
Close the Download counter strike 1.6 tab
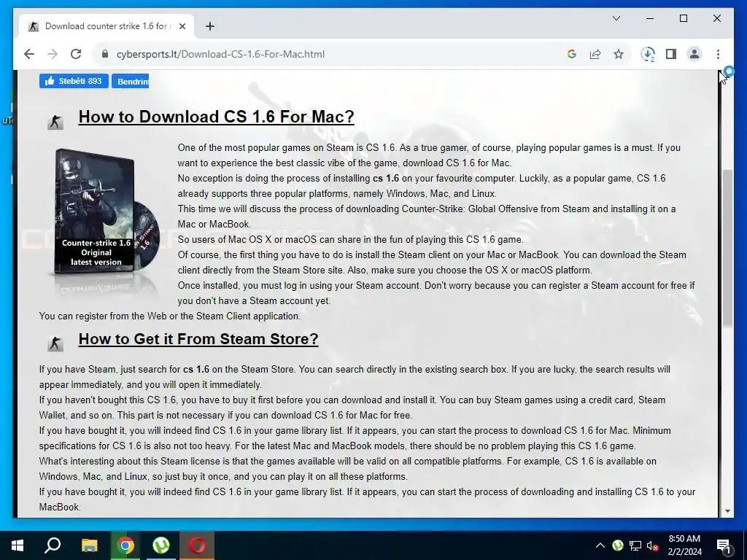pos(182,26)
